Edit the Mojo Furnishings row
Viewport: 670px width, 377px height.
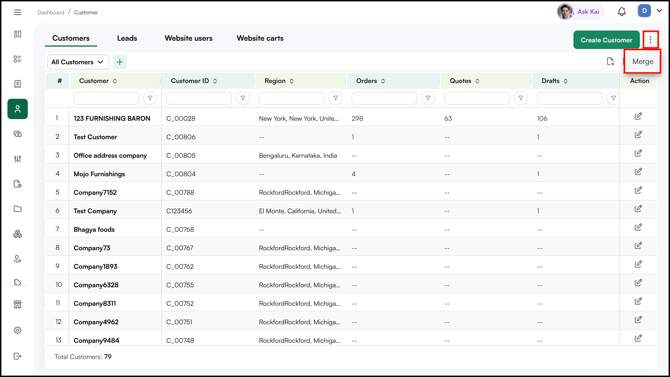638,171
